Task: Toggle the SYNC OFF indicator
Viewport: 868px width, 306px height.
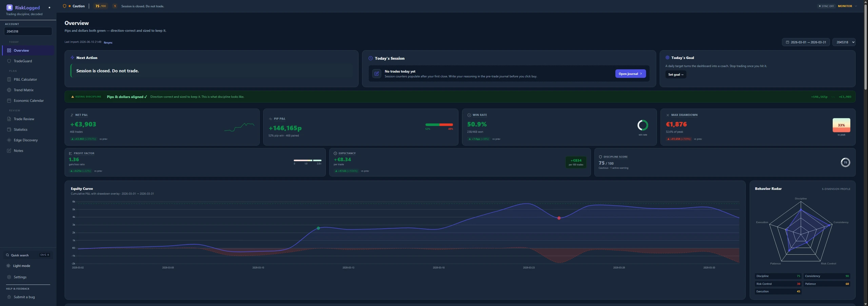Action: [826, 6]
